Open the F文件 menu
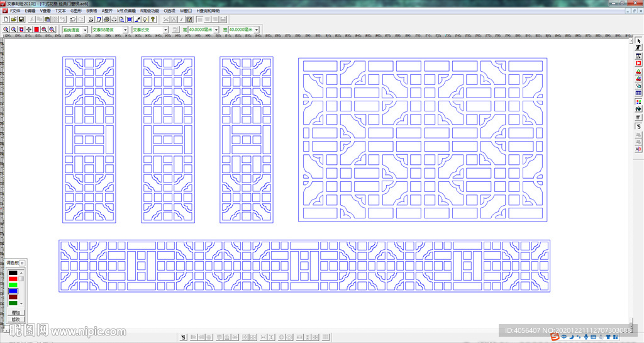 coord(14,11)
